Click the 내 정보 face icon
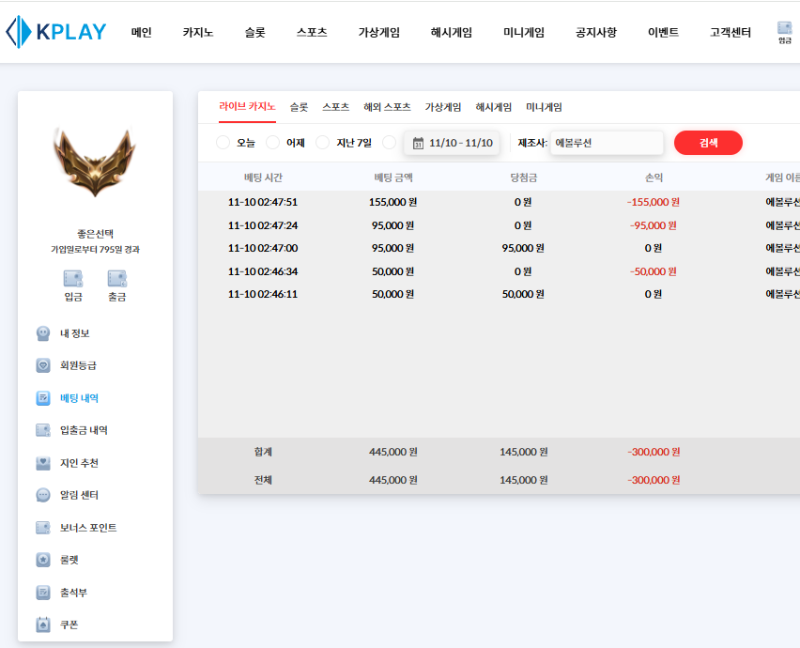The width and height of the screenshot is (800, 648). (x=43, y=333)
